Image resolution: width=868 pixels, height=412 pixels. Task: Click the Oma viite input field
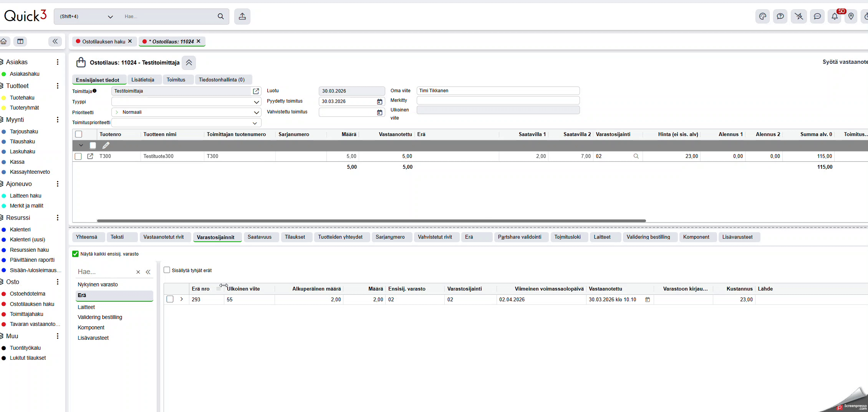coord(498,91)
